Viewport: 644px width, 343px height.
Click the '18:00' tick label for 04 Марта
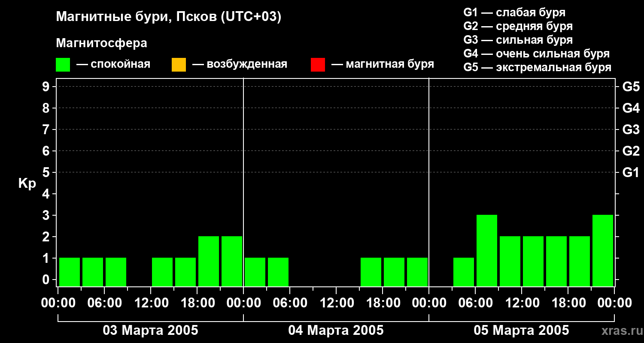tap(383, 303)
